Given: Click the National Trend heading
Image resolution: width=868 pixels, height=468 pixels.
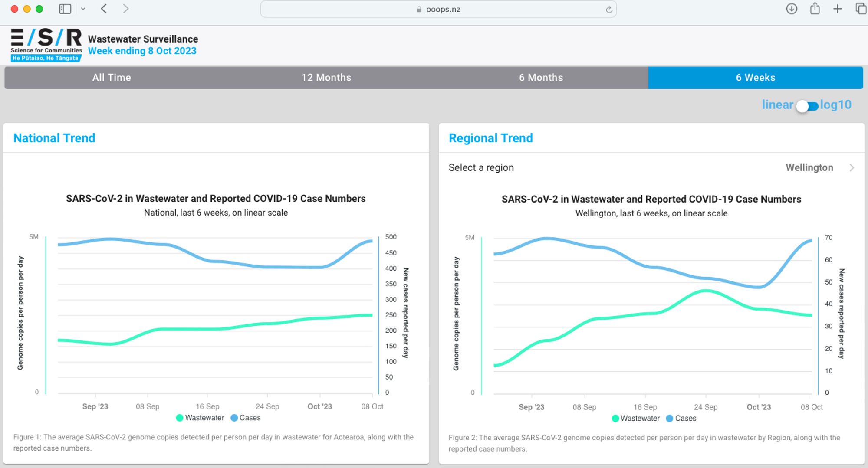Looking at the screenshot, I should pyautogui.click(x=54, y=138).
